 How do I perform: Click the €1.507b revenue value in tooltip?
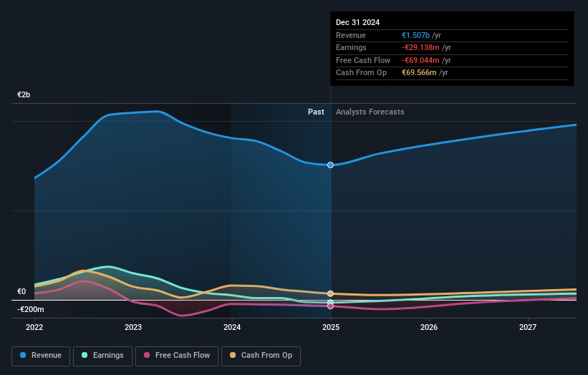[415, 35]
